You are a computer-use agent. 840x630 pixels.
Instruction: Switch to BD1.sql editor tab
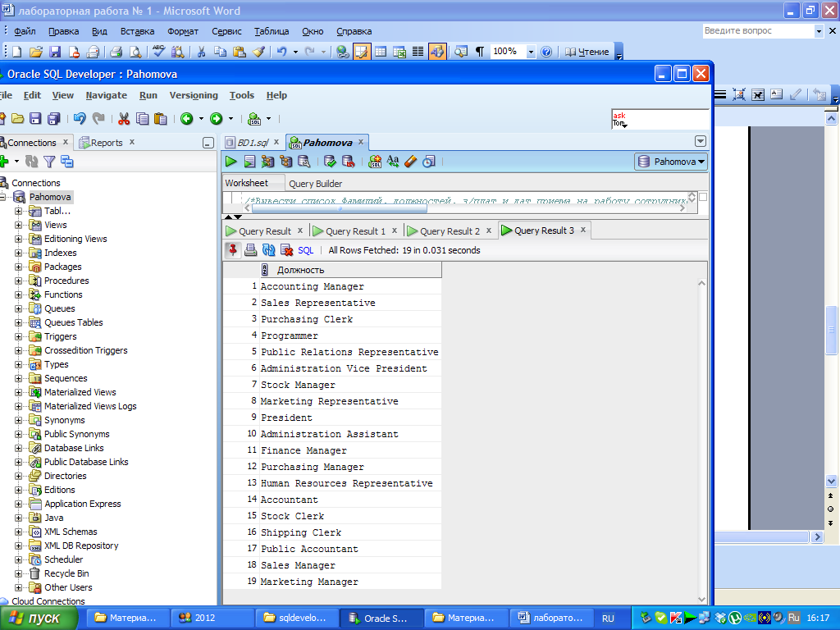tap(253, 143)
